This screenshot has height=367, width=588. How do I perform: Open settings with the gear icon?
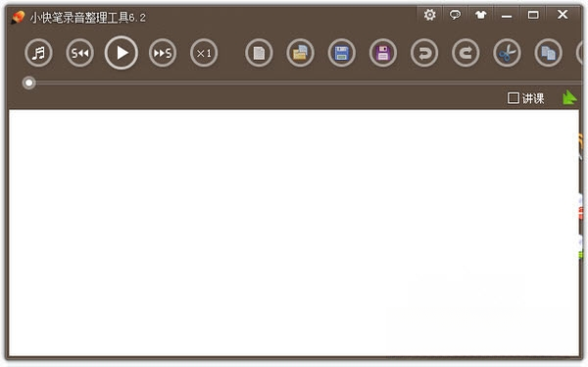[x=430, y=15]
